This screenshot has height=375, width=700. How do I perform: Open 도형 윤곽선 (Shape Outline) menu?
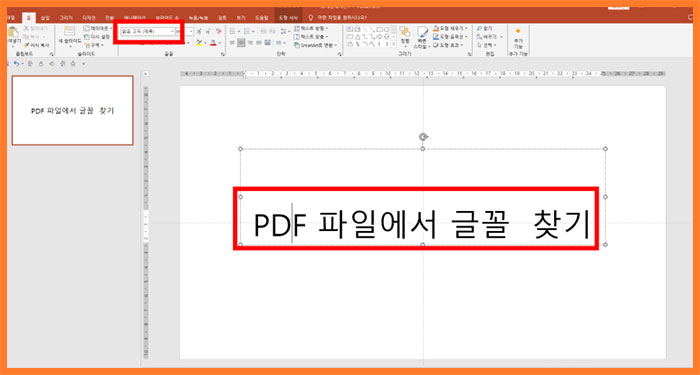[x=451, y=37]
